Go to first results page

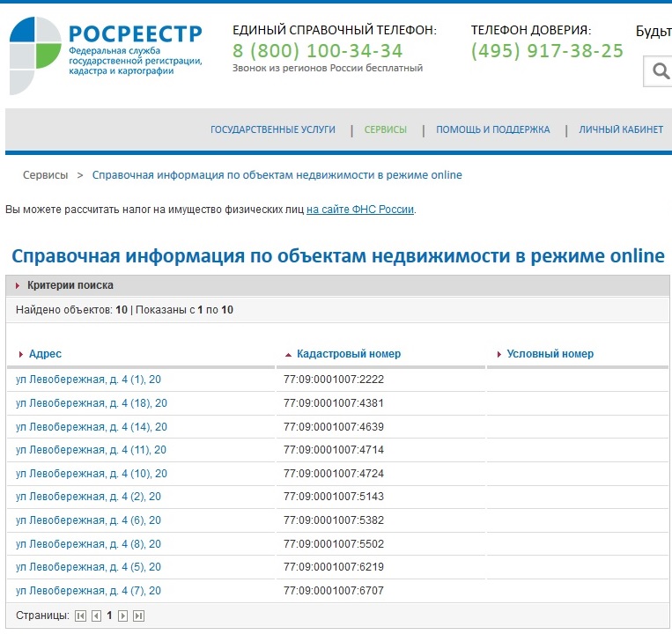pyautogui.click(x=81, y=616)
